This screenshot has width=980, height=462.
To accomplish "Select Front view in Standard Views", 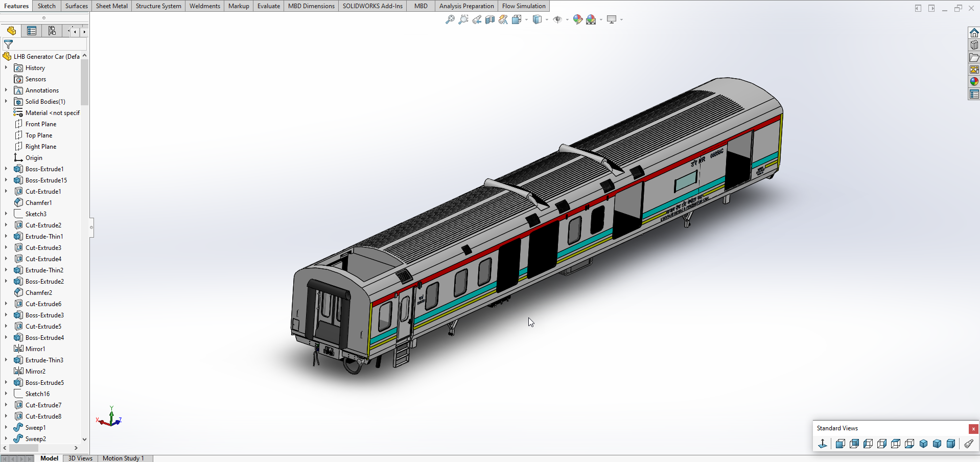I will 840,444.
